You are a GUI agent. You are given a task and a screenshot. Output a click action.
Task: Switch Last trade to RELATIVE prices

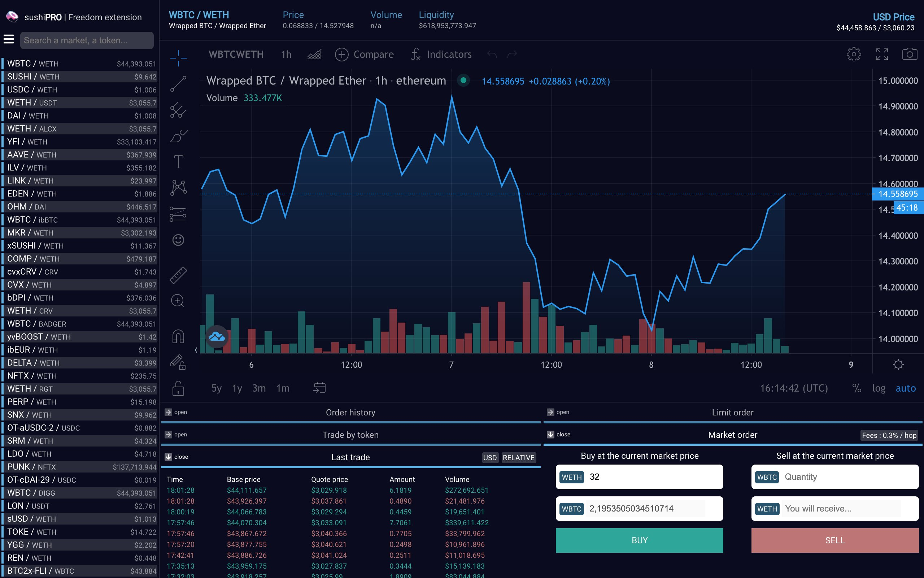point(519,458)
